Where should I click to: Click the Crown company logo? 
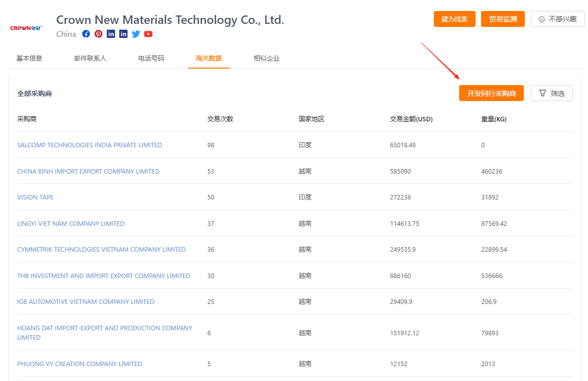click(26, 28)
